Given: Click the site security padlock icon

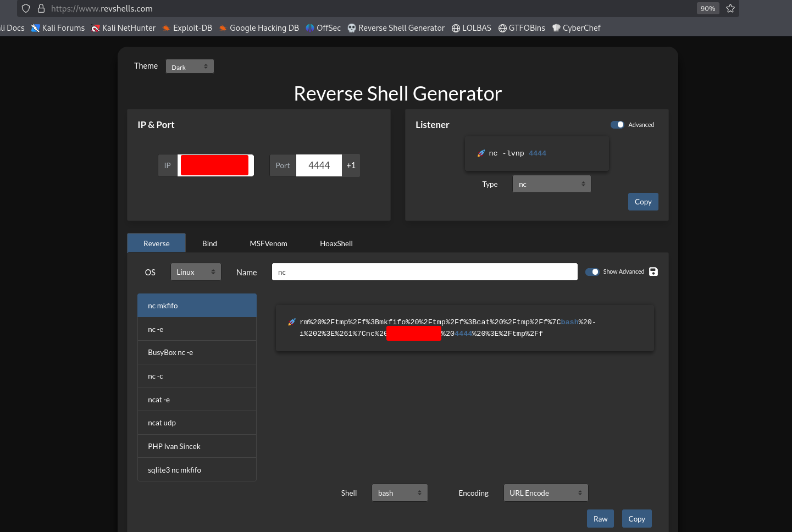Looking at the screenshot, I should click(41, 8).
